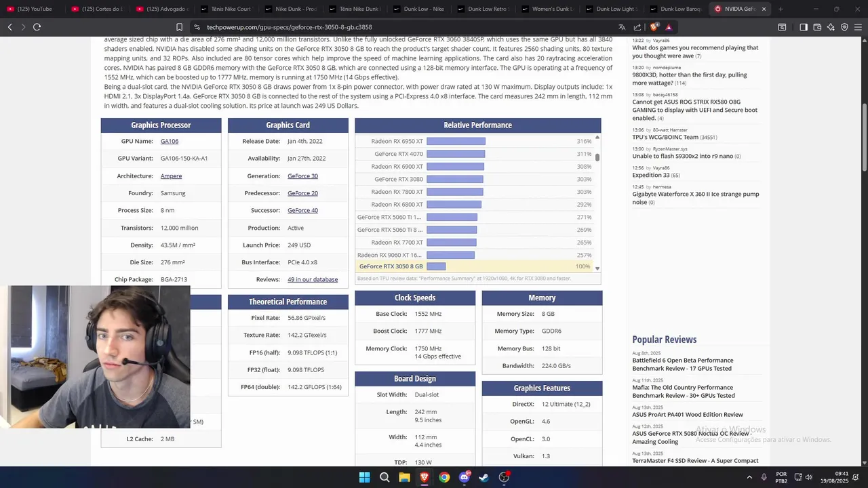Open the GeForce 20 predecessor link
Viewport: 868px width, 488px height.
302,193
